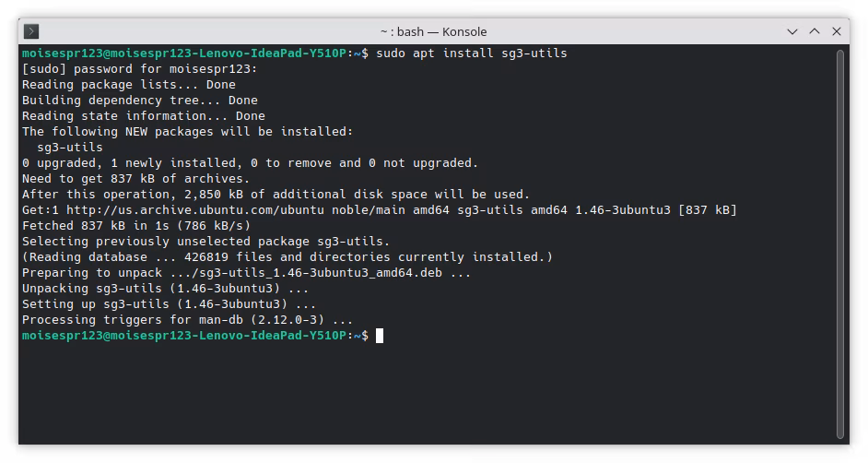Screen dimensions: 868x463
Task: Click the '~ : bash — Konsole' title text
Action: pos(433,32)
